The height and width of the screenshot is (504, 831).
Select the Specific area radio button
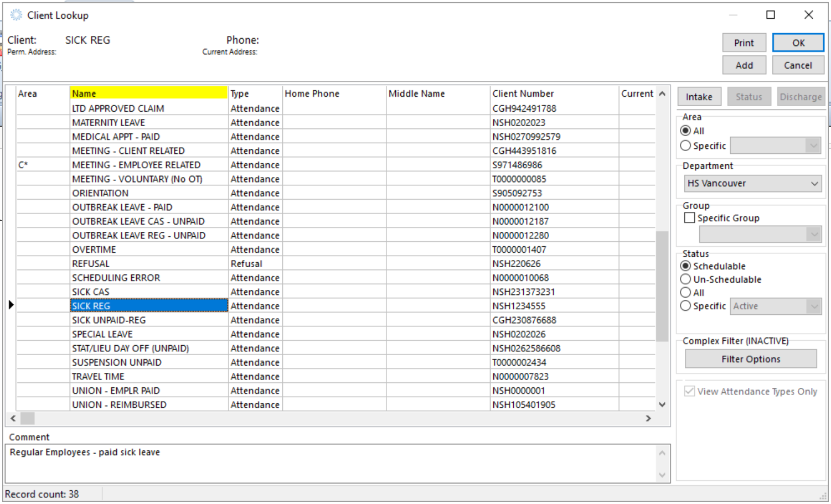tap(685, 146)
